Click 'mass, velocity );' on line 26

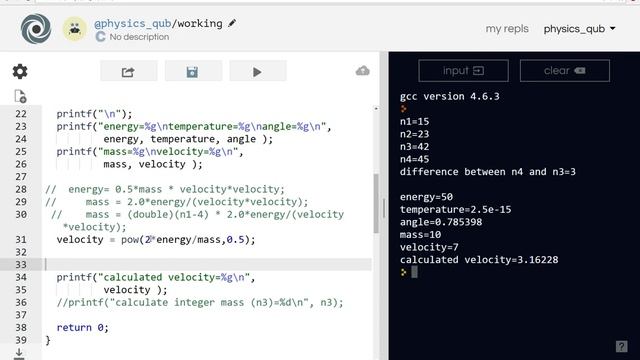pos(153,164)
